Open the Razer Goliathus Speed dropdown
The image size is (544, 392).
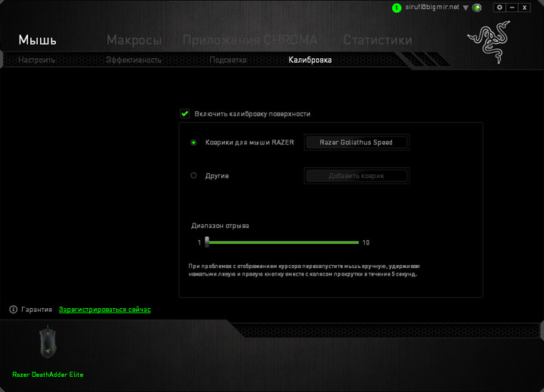pos(357,142)
